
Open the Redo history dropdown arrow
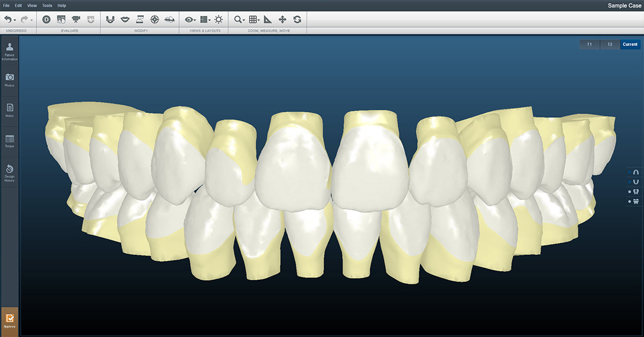[x=32, y=20]
